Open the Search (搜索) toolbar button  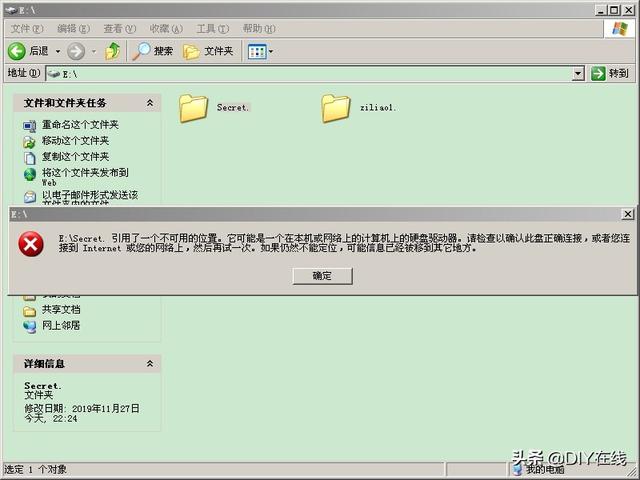click(x=153, y=51)
